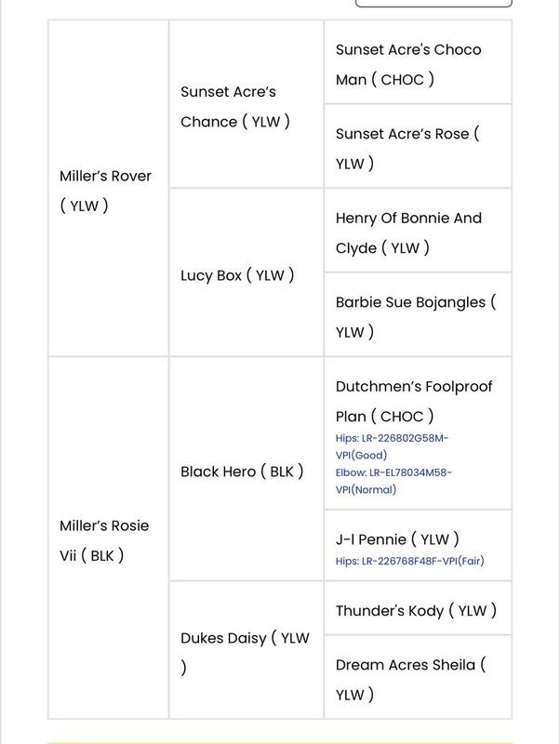Select Henry Of Bonnie And Clyde

408,233
